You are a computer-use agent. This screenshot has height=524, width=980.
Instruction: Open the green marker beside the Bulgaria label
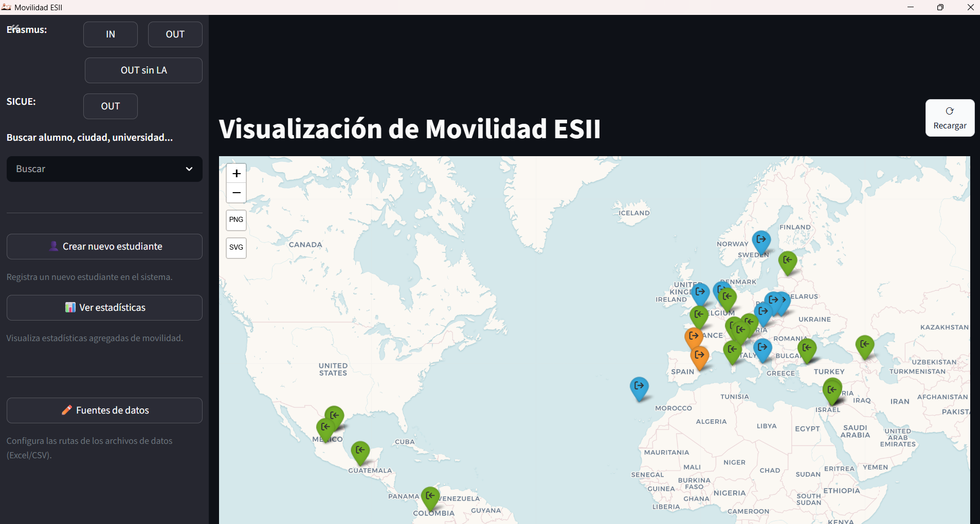(x=807, y=350)
